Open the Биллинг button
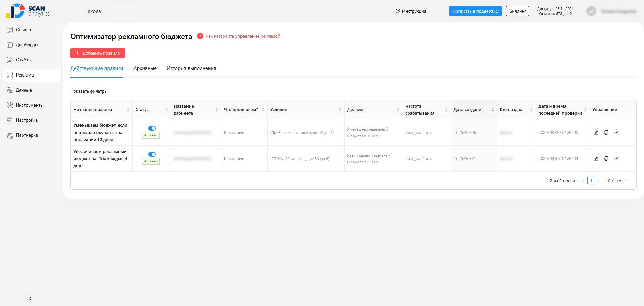 517,11
